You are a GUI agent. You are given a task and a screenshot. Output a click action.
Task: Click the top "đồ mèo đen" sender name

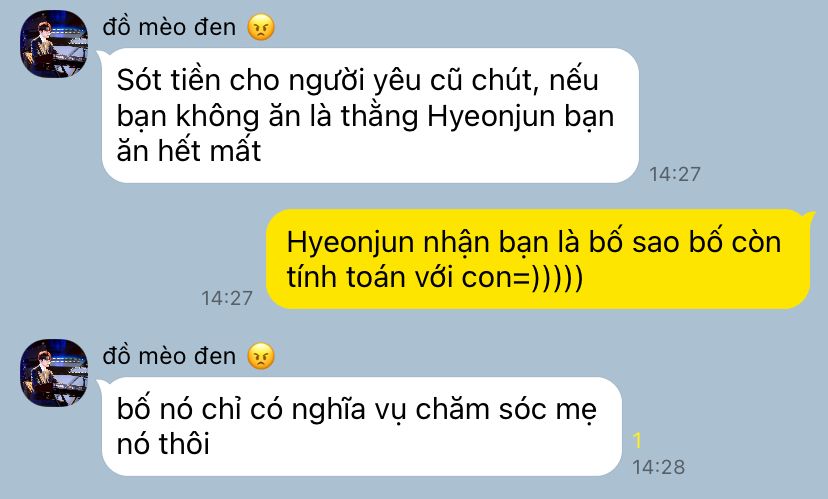click(169, 27)
